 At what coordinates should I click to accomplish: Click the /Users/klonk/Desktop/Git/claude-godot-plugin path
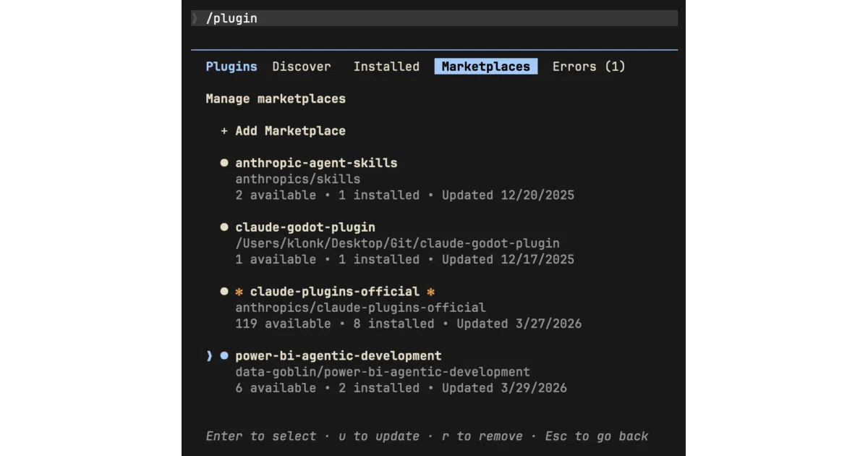point(397,243)
